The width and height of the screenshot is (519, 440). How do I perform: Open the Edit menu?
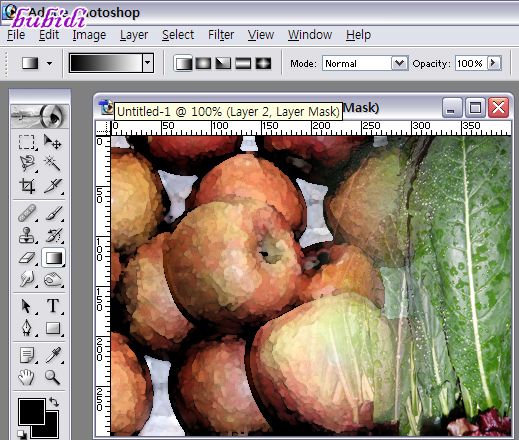[x=49, y=35]
